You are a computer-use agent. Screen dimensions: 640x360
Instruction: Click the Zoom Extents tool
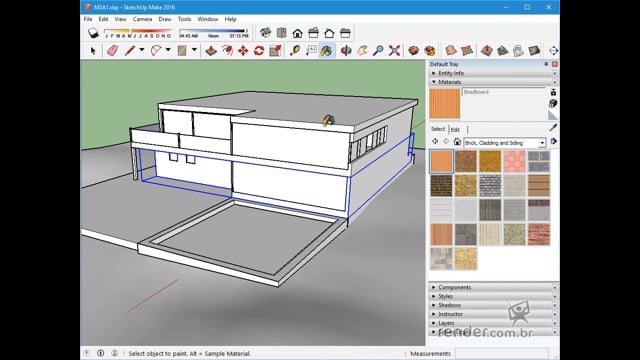(x=394, y=51)
